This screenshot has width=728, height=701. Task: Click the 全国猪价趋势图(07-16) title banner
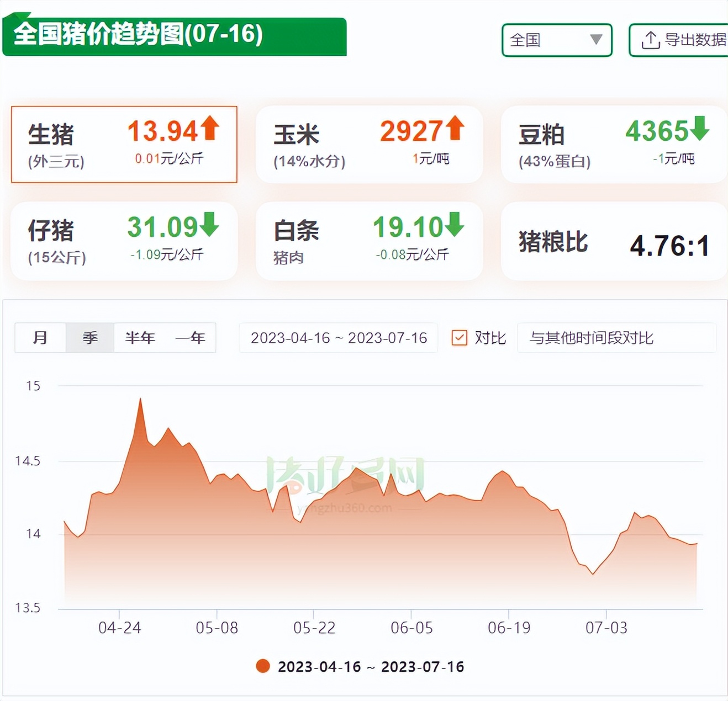(x=175, y=35)
